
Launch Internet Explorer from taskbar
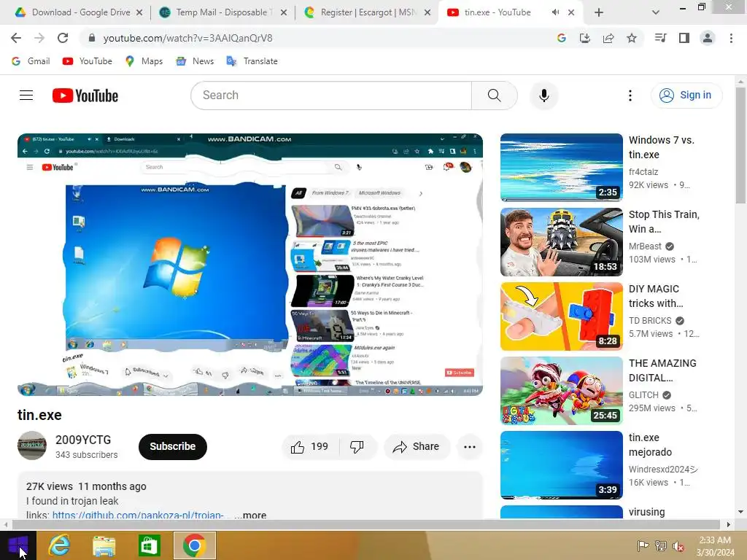coord(60,545)
